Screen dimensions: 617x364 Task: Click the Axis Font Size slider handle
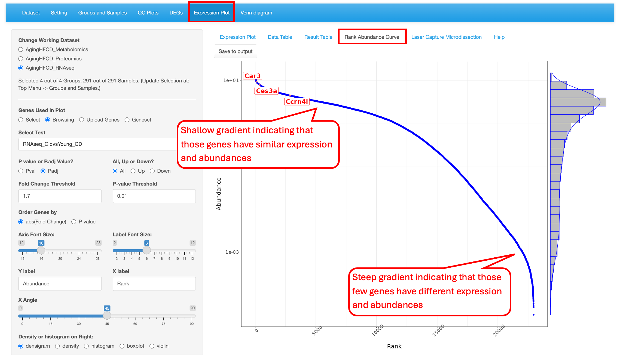point(41,250)
